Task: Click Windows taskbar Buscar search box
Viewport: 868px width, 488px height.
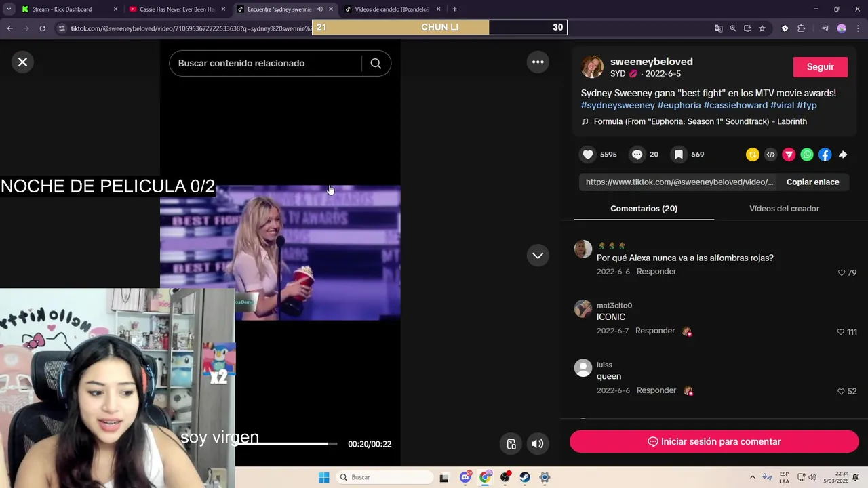Action: [x=385, y=477]
